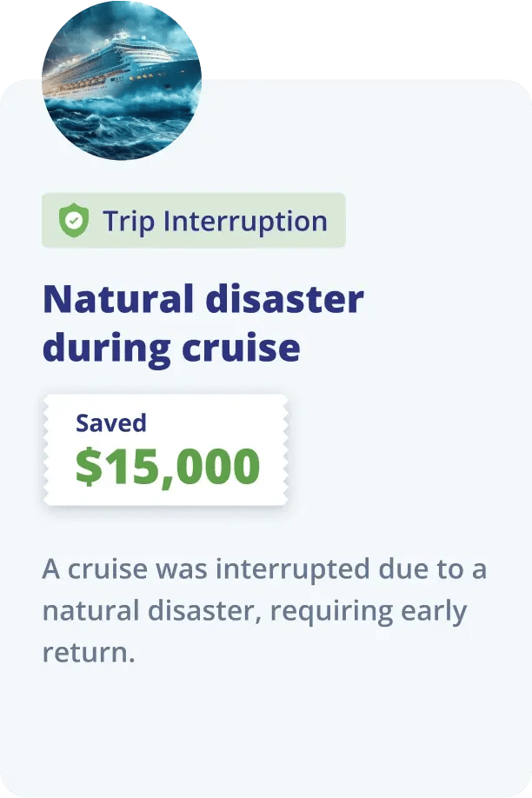Click the "Saved" label in the ticket

tap(110, 423)
